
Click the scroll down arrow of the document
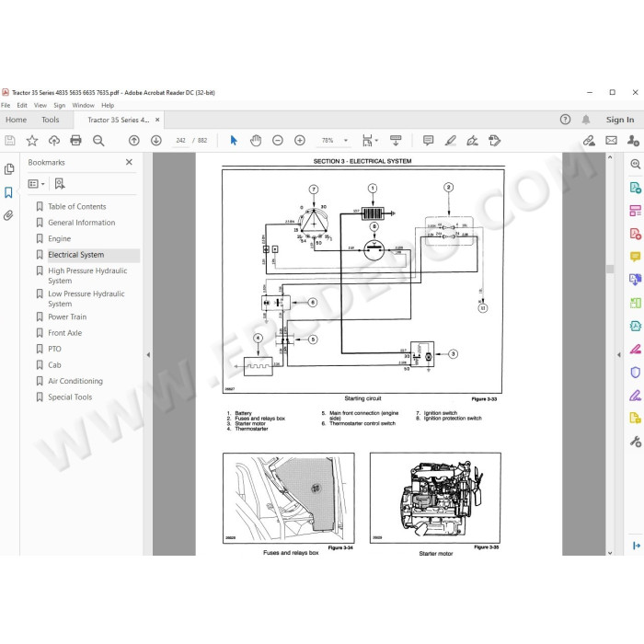pos(610,553)
